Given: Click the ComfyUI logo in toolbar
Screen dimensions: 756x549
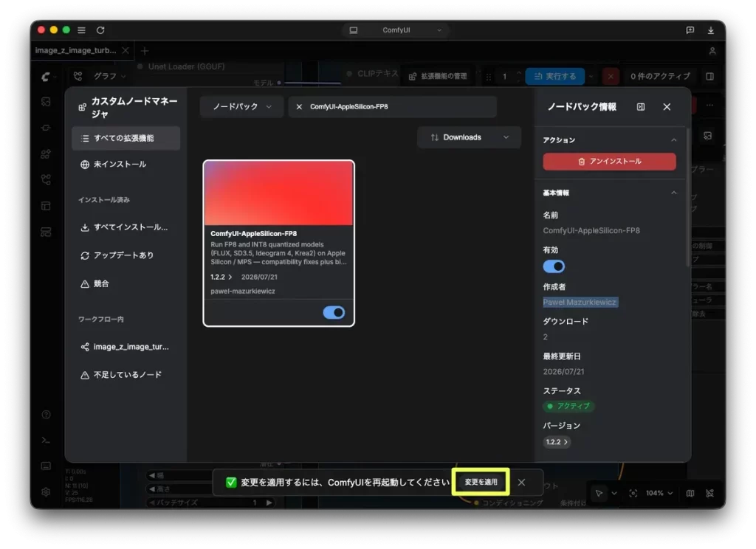Looking at the screenshot, I should point(45,76).
